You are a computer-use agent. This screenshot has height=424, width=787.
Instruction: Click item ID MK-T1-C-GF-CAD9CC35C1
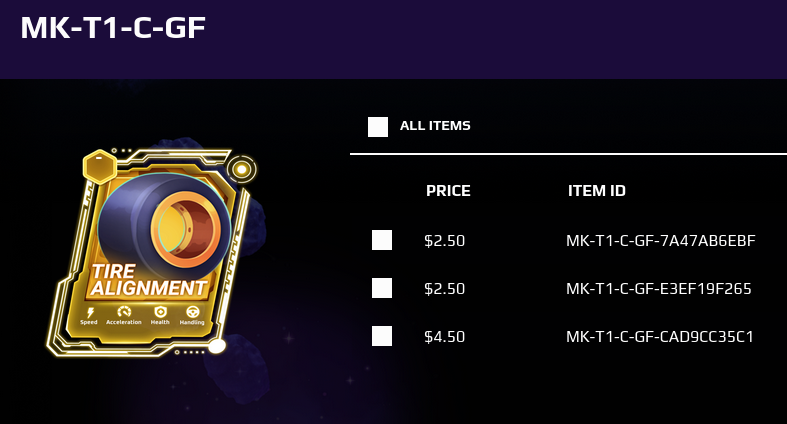pos(660,336)
